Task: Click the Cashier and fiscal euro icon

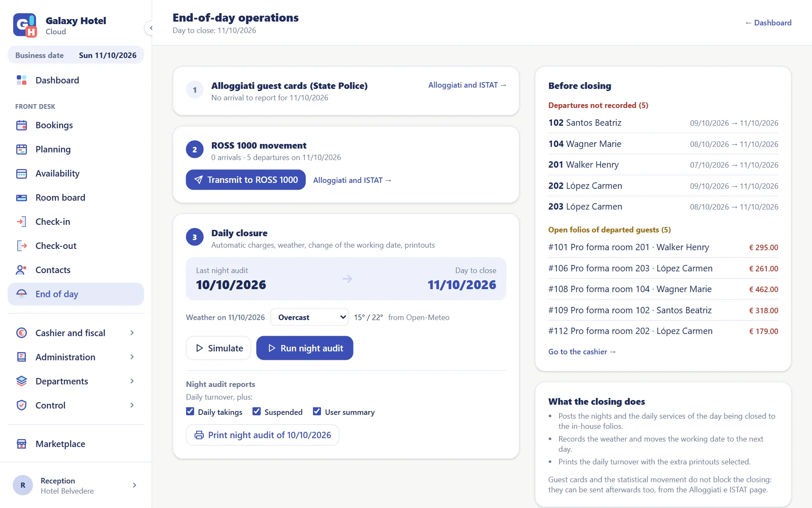Action: (22, 333)
